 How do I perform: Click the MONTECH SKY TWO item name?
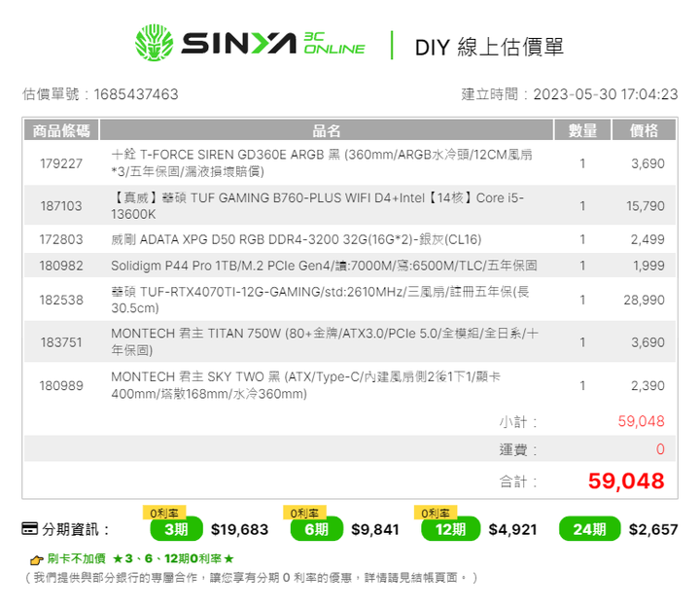[x=306, y=385]
